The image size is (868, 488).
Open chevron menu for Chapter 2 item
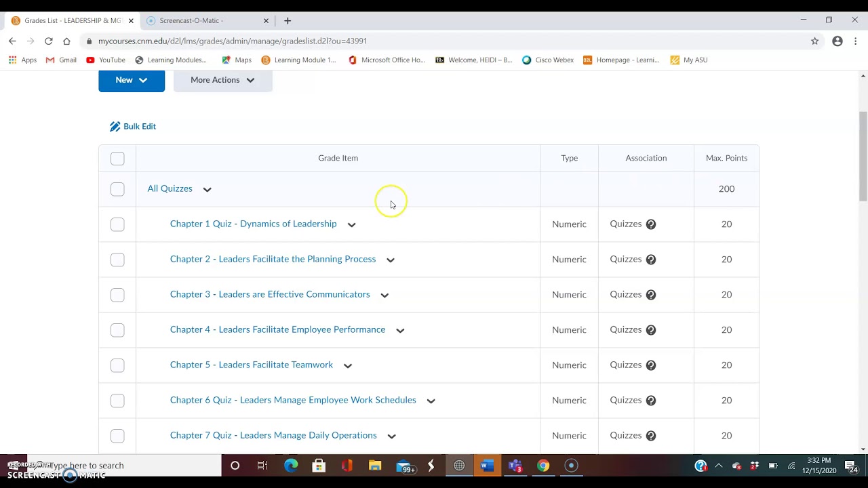390,260
